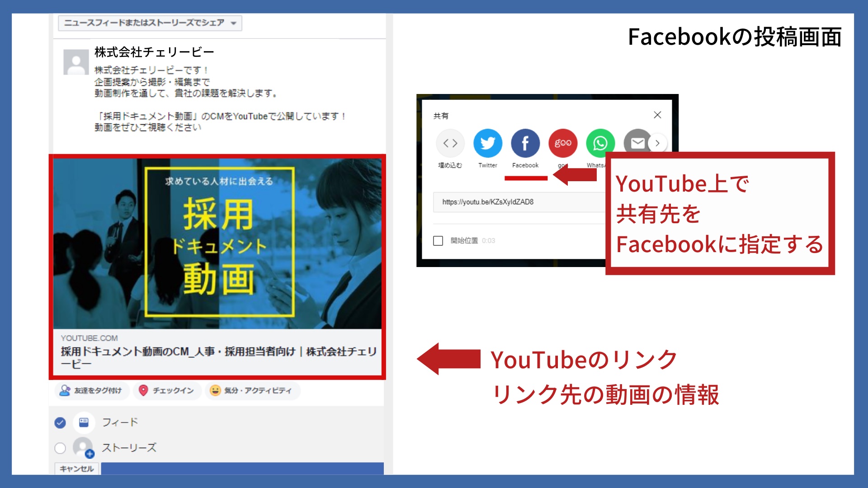The width and height of the screenshot is (868, 488).
Task: Click the Facebook share icon
Action: [525, 143]
